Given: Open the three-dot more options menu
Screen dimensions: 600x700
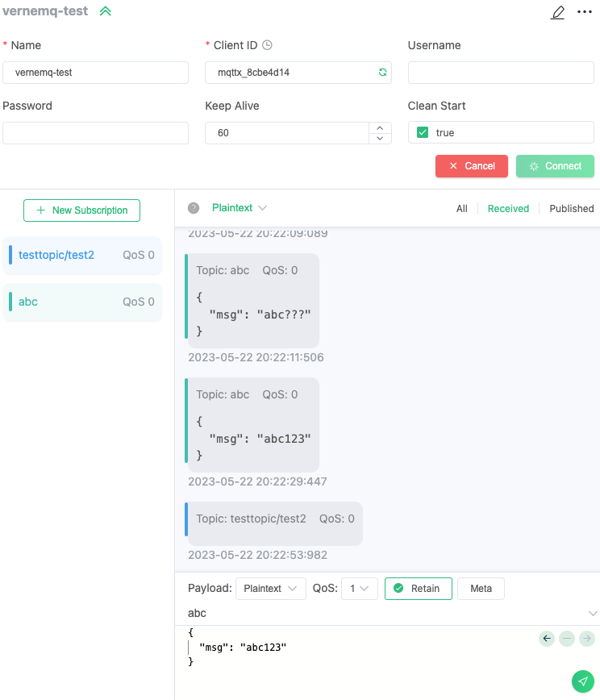Looking at the screenshot, I should click(585, 12).
